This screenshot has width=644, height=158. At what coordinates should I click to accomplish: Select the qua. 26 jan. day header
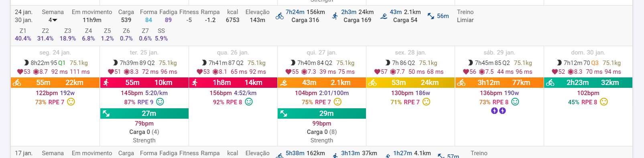[233, 53]
